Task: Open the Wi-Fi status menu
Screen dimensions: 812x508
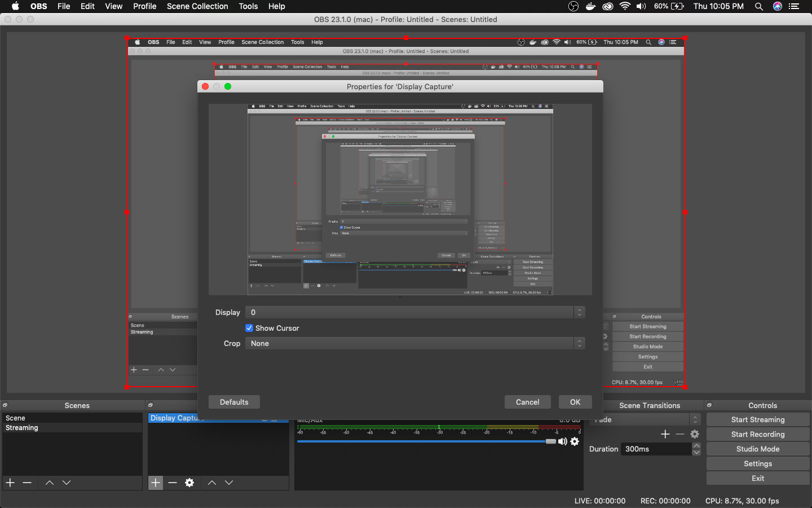Action: tap(625, 6)
